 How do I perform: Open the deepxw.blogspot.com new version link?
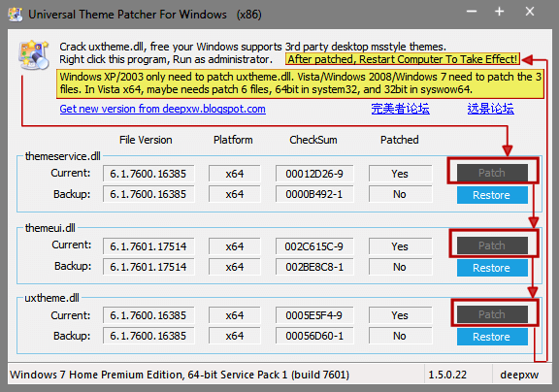[x=163, y=109]
